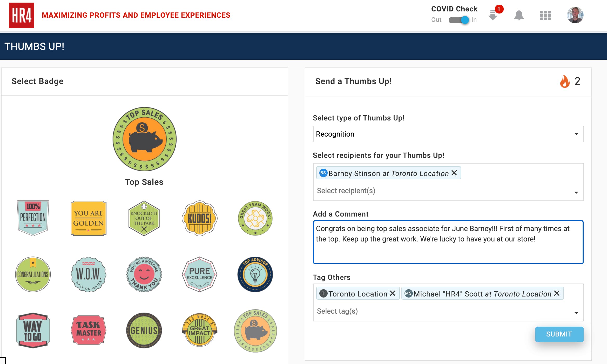Pick the W.O.W. Walk on Water badge
Screen dimensions: 607x364
89,274
